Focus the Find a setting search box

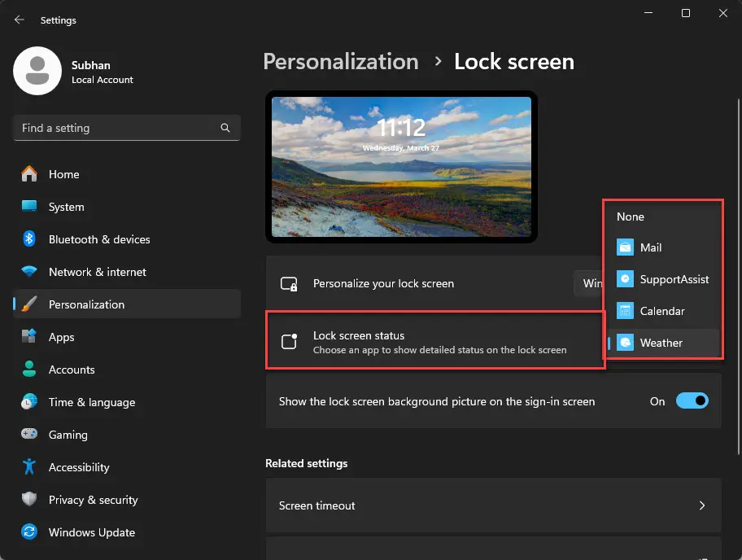pyautogui.click(x=127, y=128)
